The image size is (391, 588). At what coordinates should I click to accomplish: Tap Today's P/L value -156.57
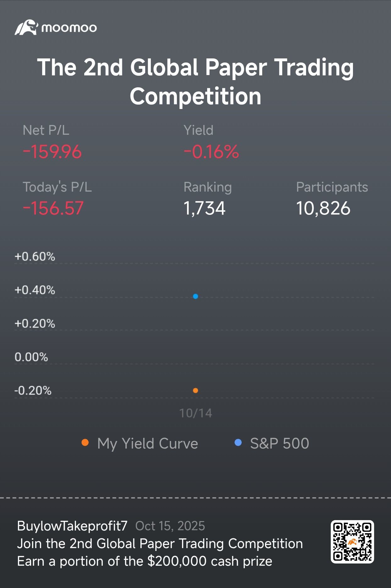[x=53, y=208]
